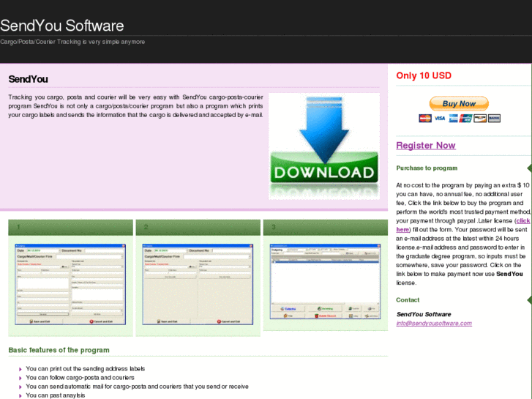Open screenshot 3 thumbnail of outgoing list
Image resolution: width=532 pixels, height=399 pixels.
coord(325,282)
